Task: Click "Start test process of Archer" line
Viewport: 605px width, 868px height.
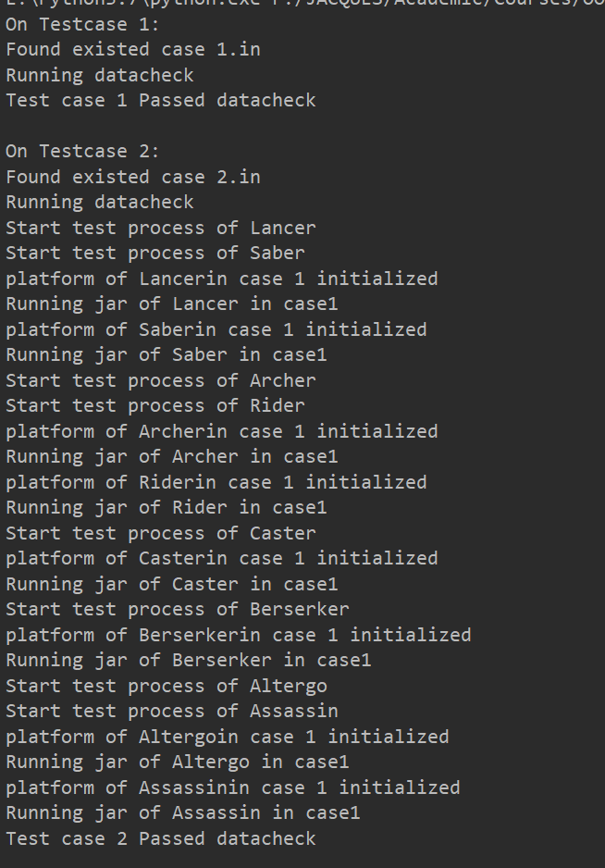Action: click(160, 380)
